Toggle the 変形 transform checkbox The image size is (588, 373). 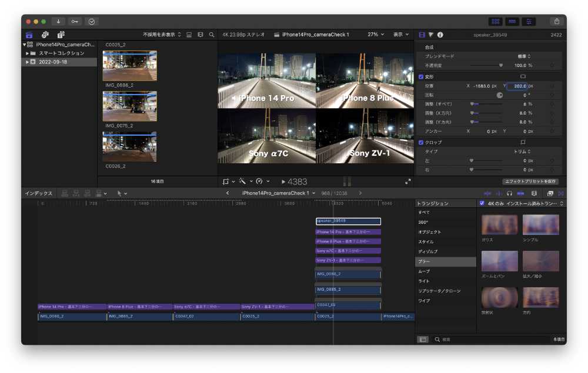click(x=421, y=77)
